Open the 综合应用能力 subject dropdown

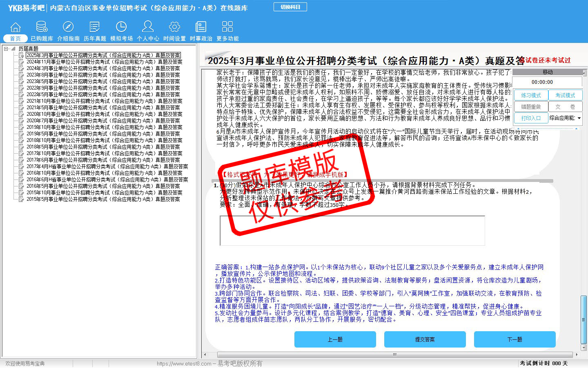tap(579, 118)
